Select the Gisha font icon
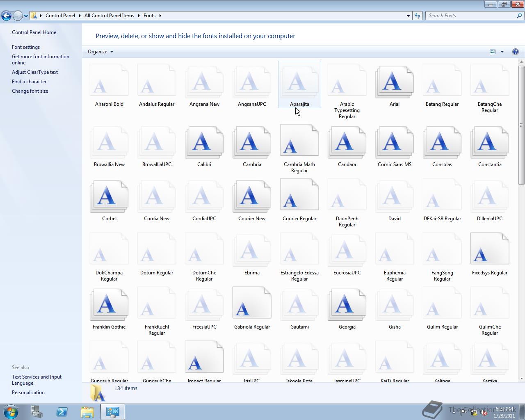 click(x=395, y=304)
